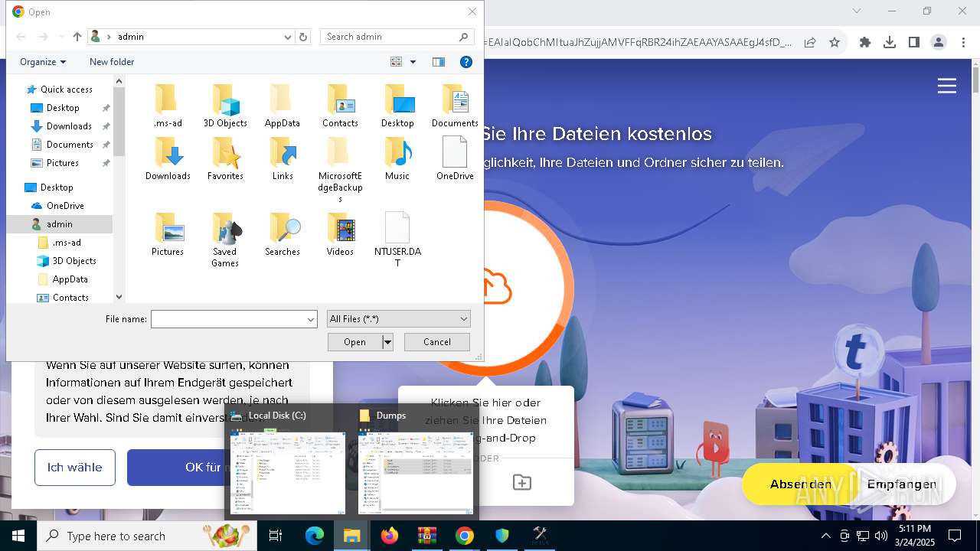The width and height of the screenshot is (980, 551).
Task: Click the Type here to search box
Action: 147,536
